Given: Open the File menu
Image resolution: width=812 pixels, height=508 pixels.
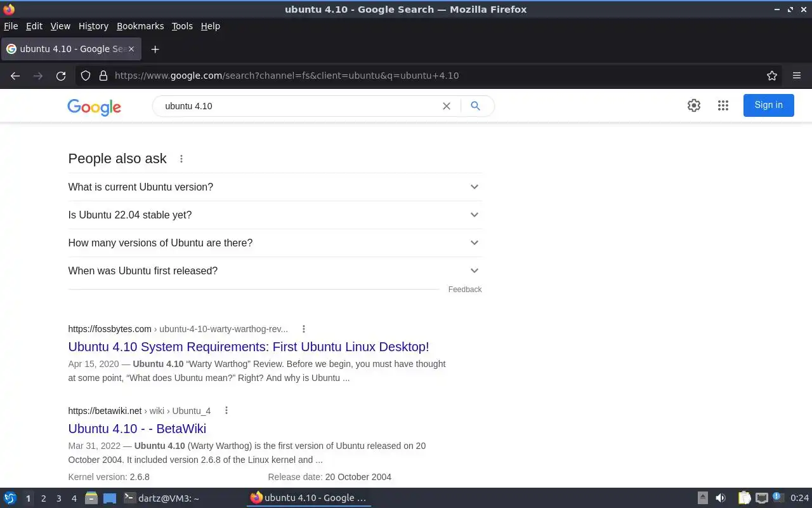Looking at the screenshot, I should pyautogui.click(x=11, y=26).
